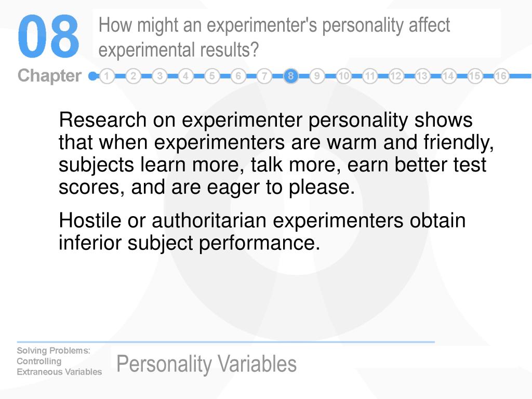Click the chapter 14 marker

pos(448,76)
